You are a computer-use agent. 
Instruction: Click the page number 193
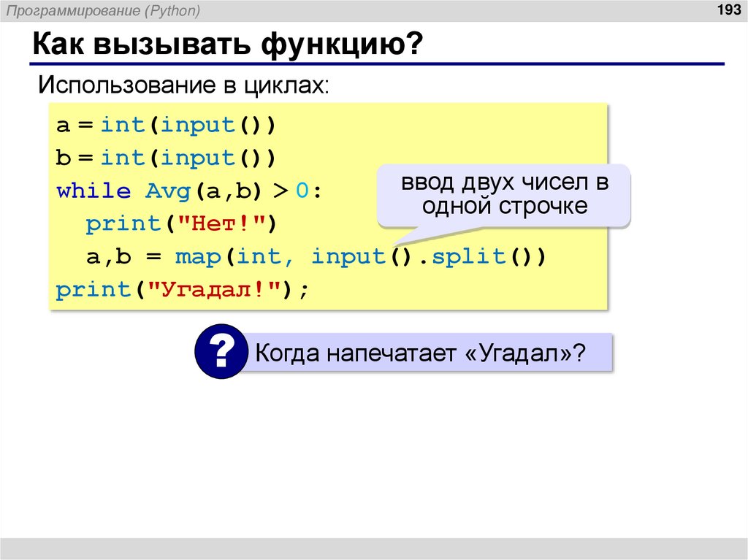tap(728, 10)
